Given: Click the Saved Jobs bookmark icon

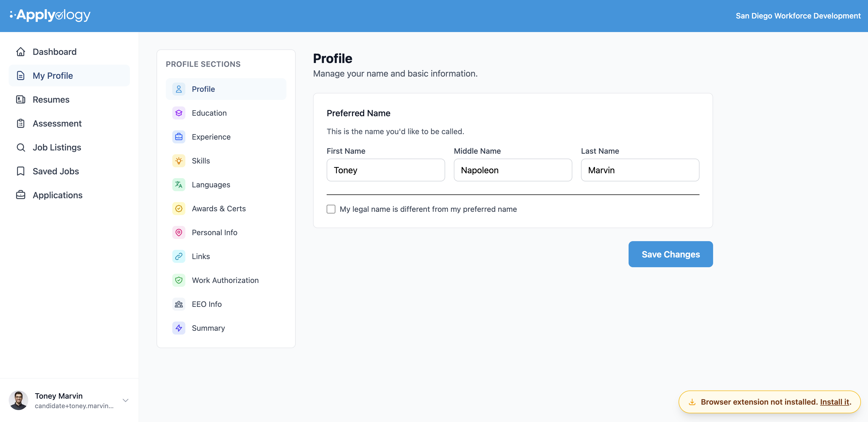Looking at the screenshot, I should (x=21, y=171).
